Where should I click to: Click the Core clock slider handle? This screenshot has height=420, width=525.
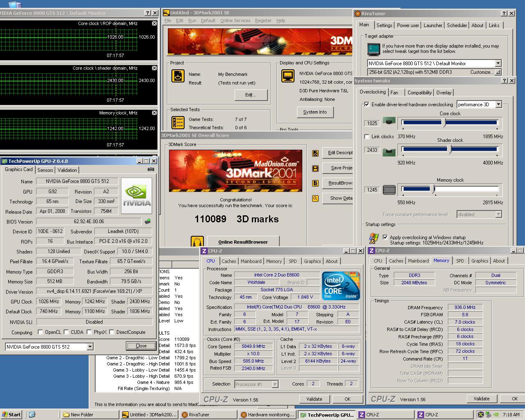[443, 122]
